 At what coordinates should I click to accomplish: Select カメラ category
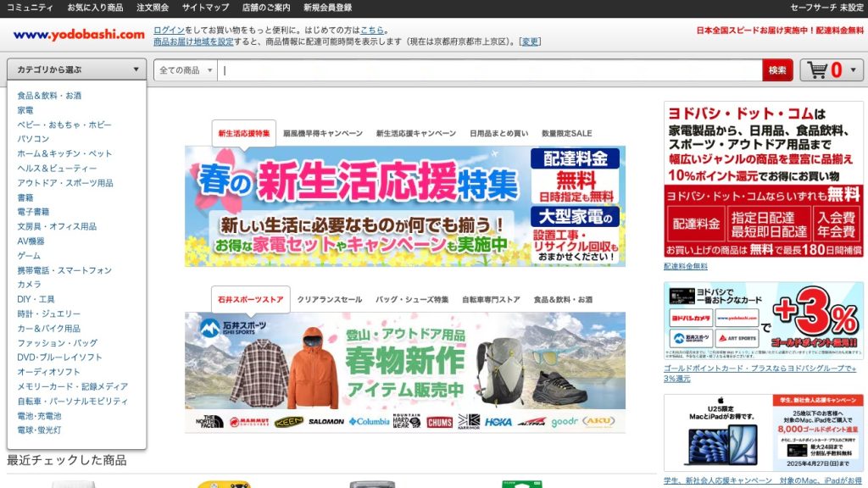[x=29, y=285]
